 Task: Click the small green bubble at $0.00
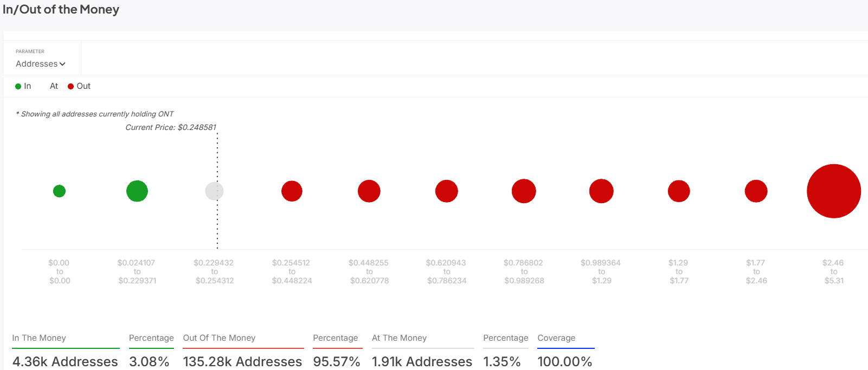click(x=59, y=191)
